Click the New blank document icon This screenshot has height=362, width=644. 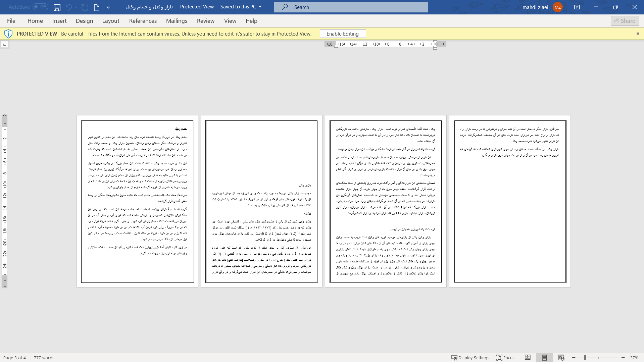point(97,7)
